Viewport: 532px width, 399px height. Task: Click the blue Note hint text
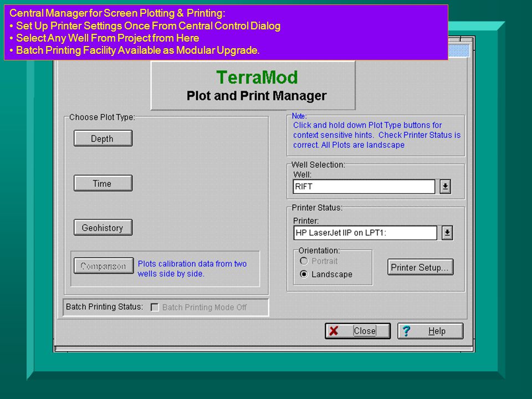(377, 135)
